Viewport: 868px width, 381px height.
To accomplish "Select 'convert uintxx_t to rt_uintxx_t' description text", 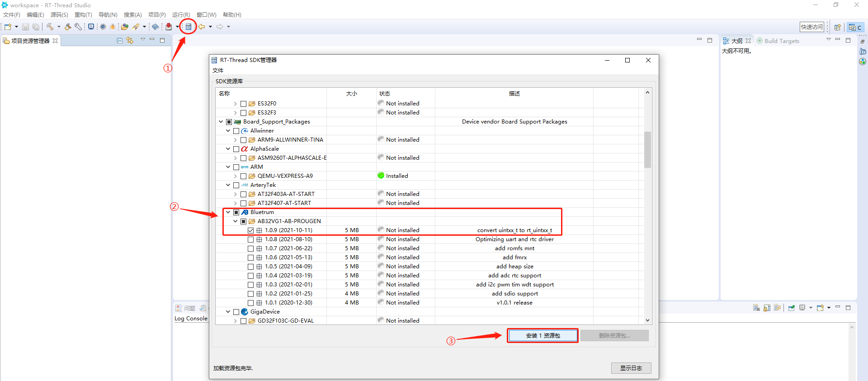I will [x=514, y=230].
